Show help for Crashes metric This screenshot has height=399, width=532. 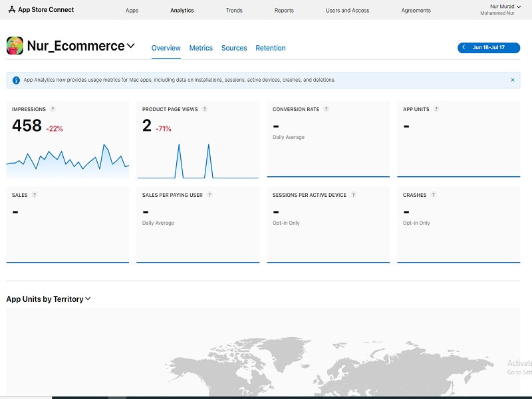click(434, 195)
